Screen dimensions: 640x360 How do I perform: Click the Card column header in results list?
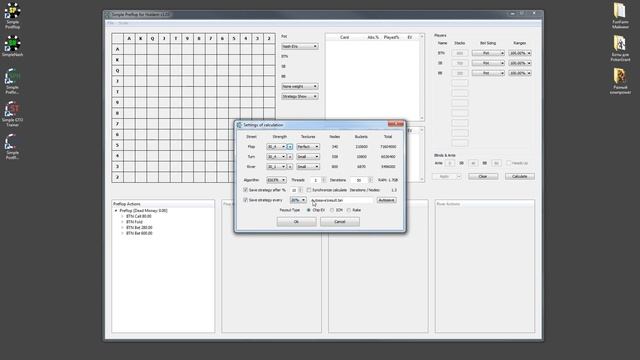pos(344,37)
